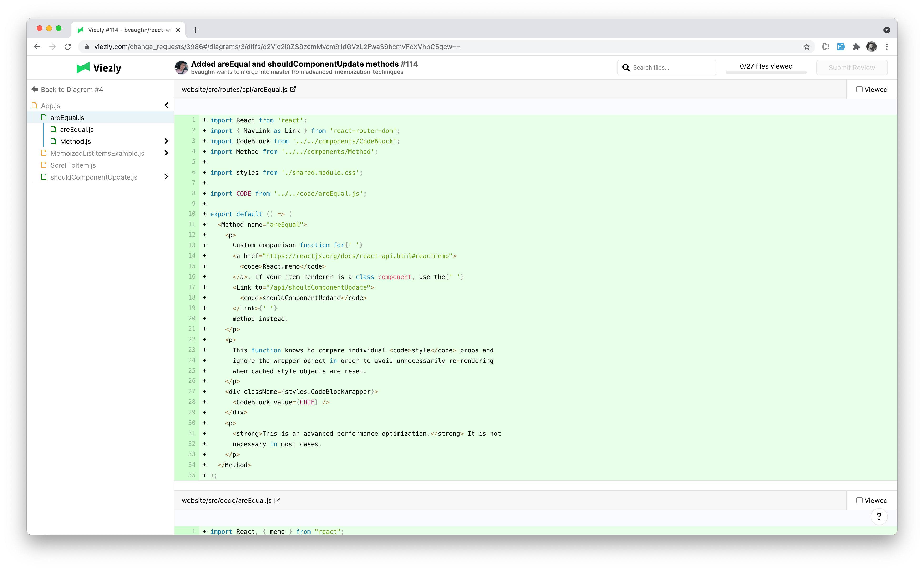
Task: Expand the Method.js tree node
Action: [166, 141]
